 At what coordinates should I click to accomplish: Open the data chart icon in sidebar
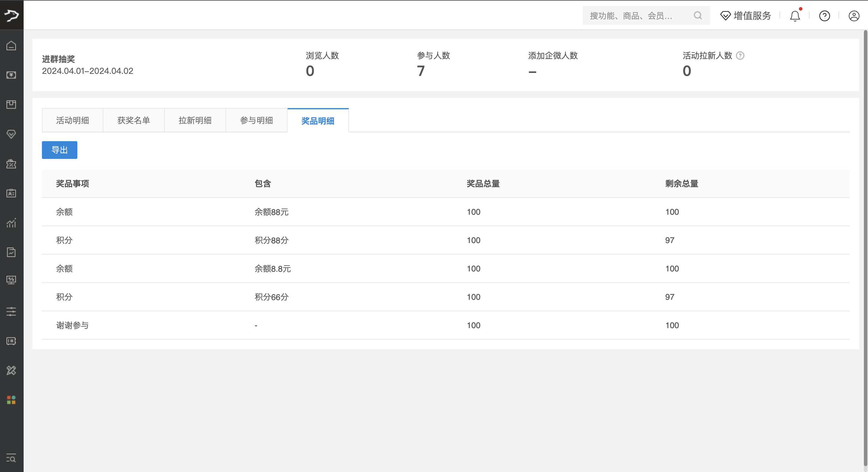tap(11, 223)
